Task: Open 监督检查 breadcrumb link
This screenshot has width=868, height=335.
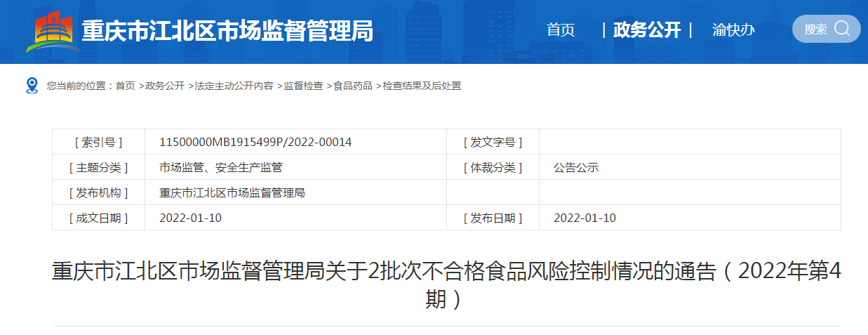Action: pos(303,86)
